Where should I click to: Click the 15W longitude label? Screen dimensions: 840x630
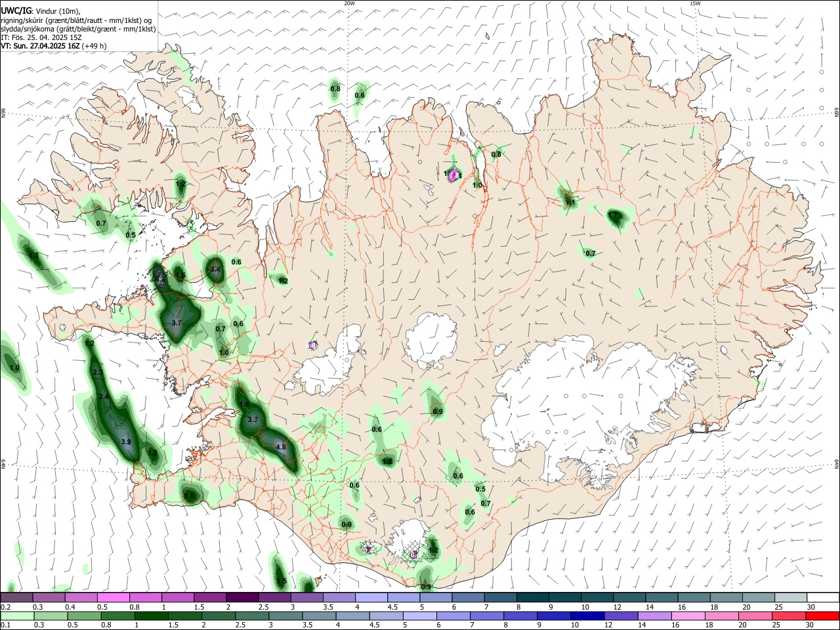point(695,3)
